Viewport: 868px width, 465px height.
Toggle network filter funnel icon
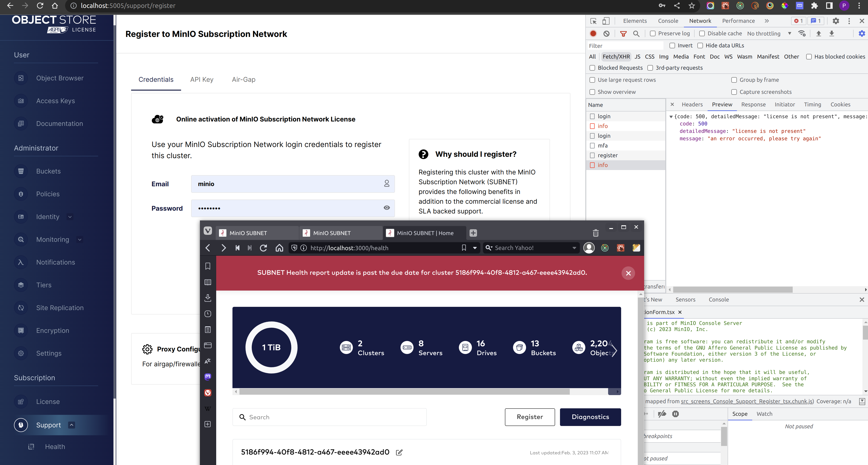pyautogui.click(x=623, y=33)
